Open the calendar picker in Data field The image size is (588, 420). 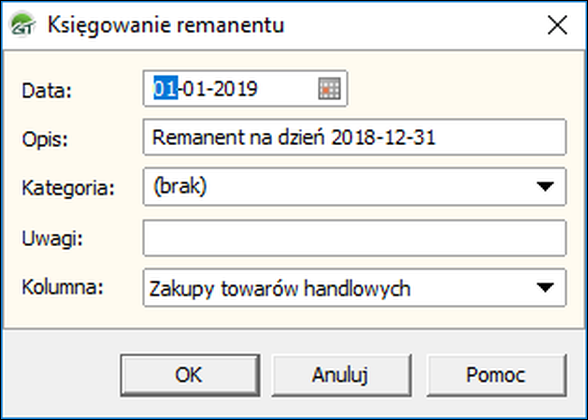pos(329,89)
